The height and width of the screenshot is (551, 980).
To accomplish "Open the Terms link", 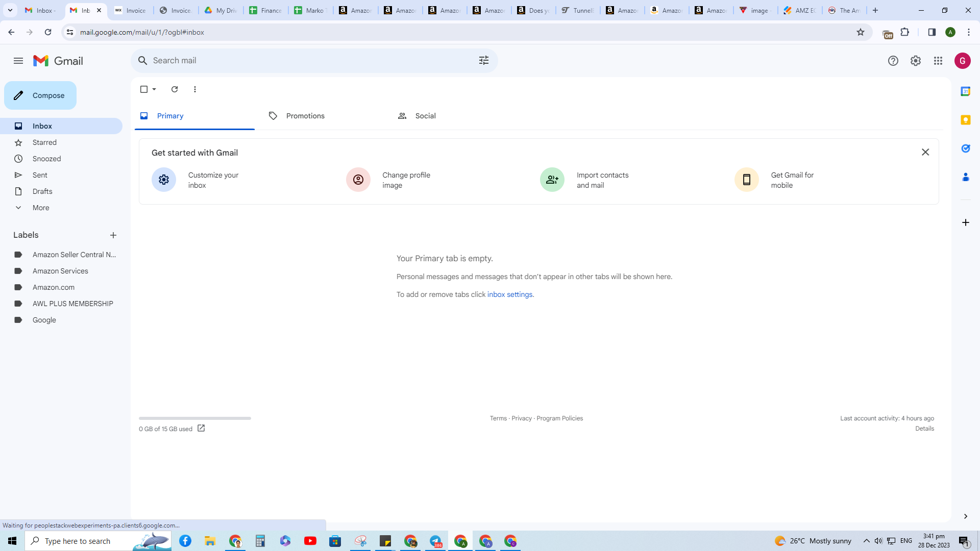I will tap(498, 418).
